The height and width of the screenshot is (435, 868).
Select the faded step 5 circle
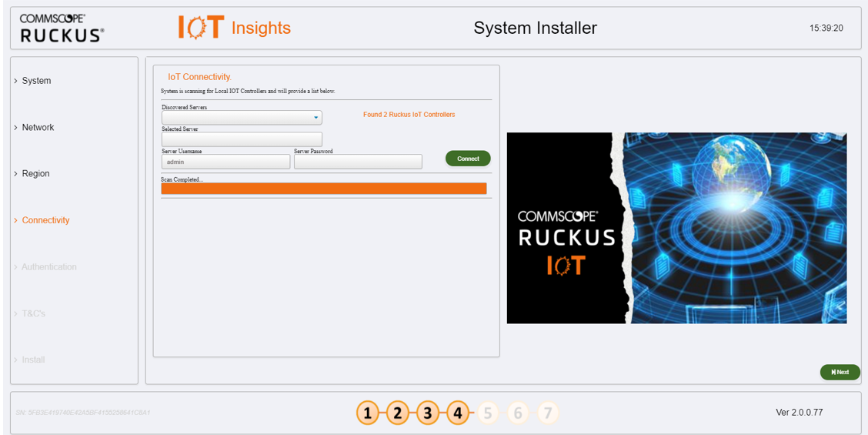click(488, 413)
